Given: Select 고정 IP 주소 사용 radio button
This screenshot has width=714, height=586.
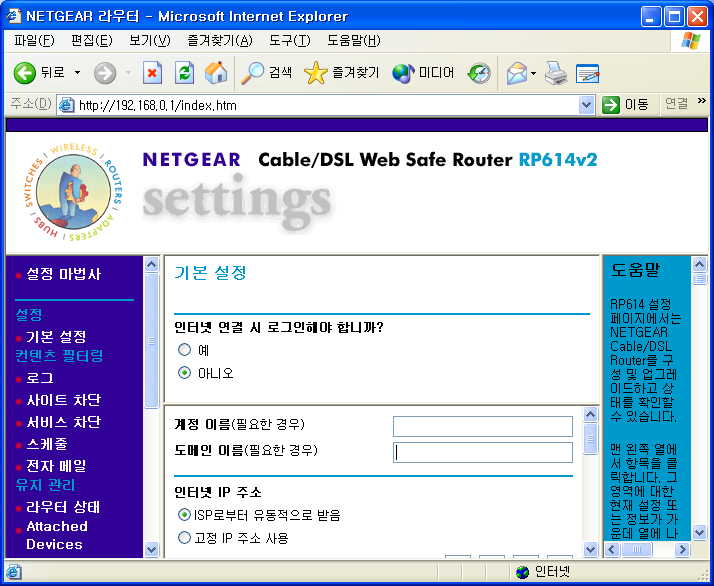Looking at the screenshot, I should [184, 538].
